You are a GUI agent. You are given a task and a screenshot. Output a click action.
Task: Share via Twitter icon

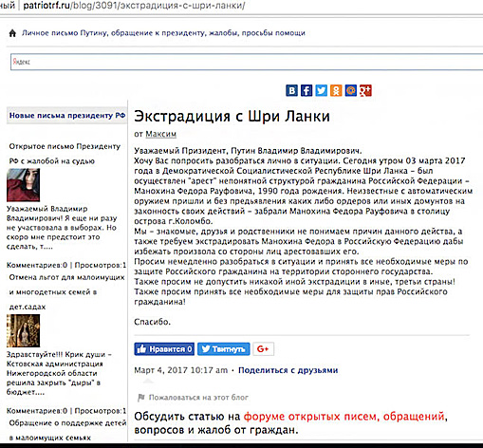click(322, 90)
